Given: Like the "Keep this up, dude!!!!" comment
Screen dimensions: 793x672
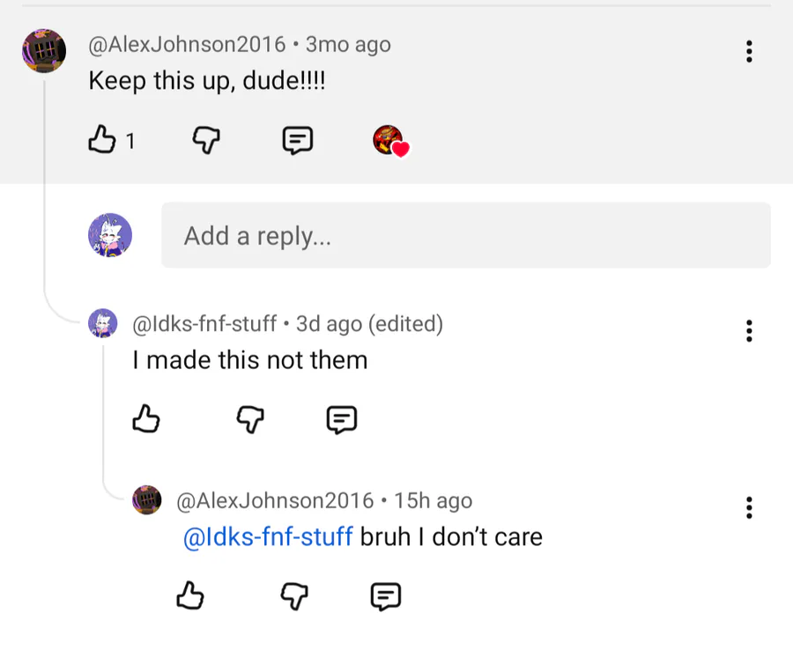Looking at the screenshot, I should click(102, 139).
